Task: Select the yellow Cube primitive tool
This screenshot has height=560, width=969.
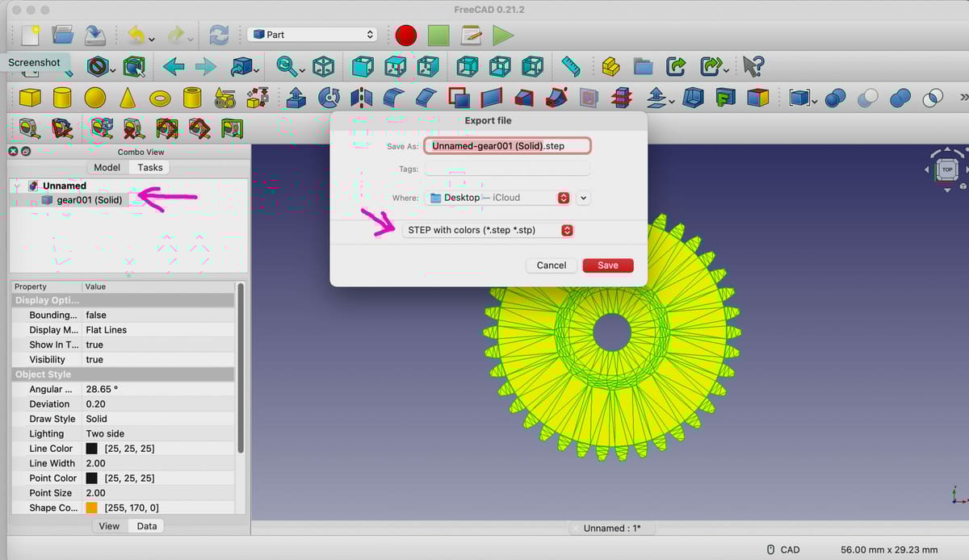Action: (x=30, y=98)
